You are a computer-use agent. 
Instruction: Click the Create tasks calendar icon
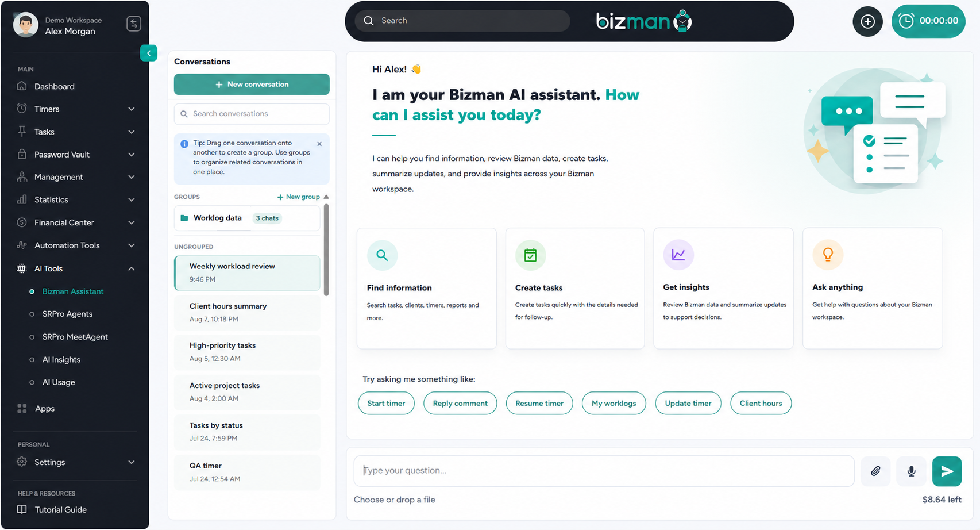pyautogui.click(x=530, y=255)
